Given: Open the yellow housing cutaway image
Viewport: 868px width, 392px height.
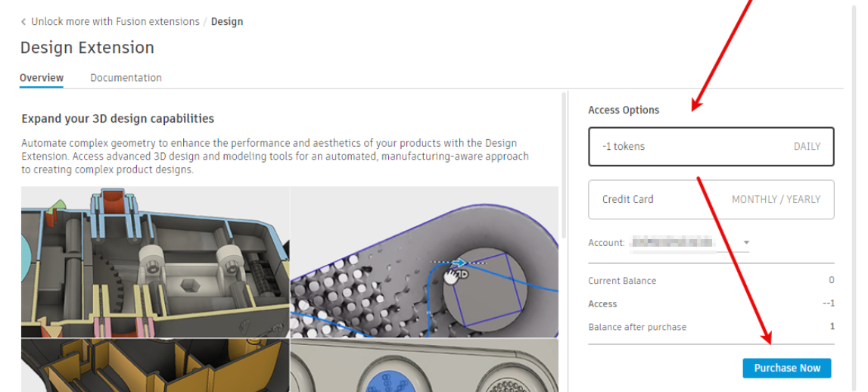Looking at the screenshot, I should pyautogui.click(x=155, y=366).
